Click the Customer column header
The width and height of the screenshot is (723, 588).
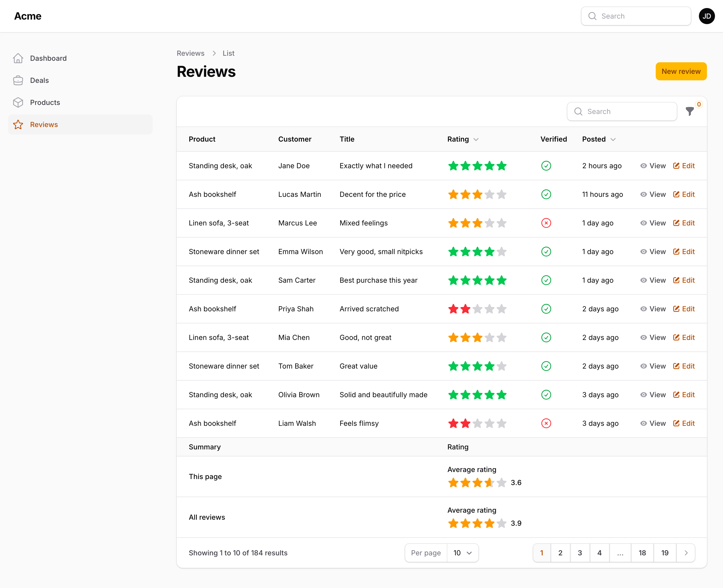[x=295, y=139]
